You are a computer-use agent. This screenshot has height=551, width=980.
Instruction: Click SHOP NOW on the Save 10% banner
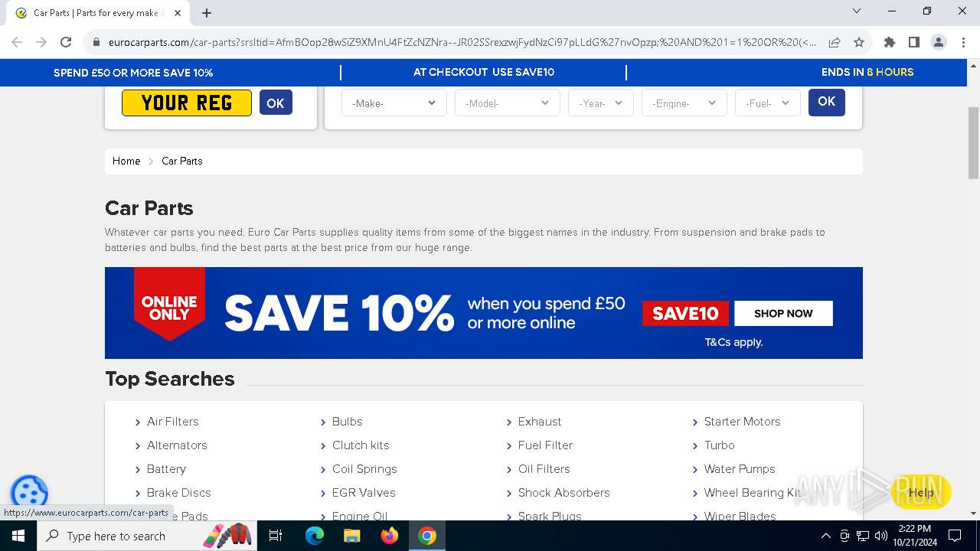coord(783,313)
